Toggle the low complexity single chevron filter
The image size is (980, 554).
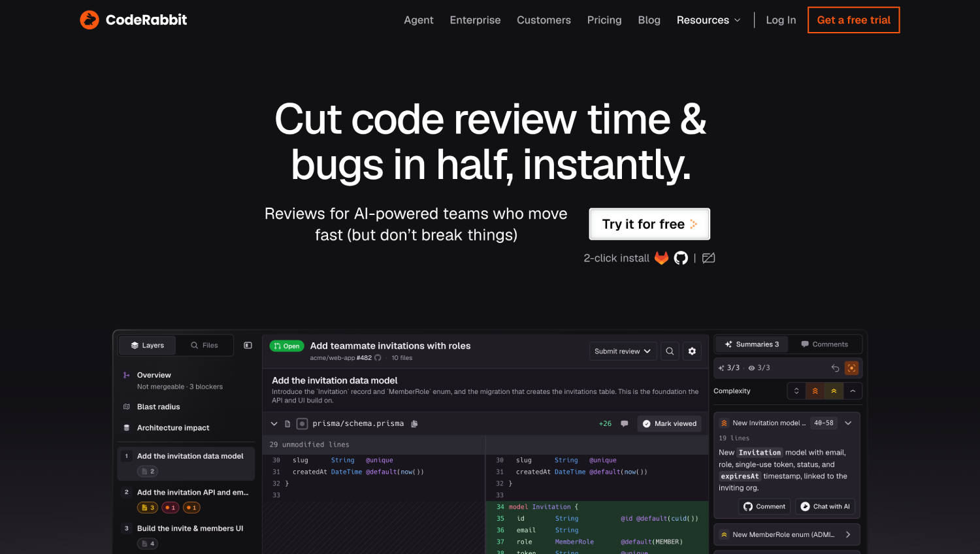click(853, 391)
